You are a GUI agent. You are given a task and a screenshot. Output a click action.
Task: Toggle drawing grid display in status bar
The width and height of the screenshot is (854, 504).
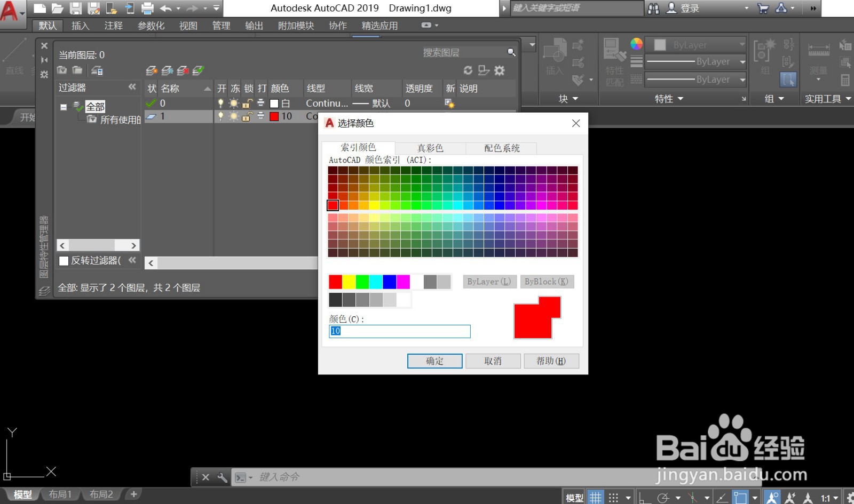596,498
